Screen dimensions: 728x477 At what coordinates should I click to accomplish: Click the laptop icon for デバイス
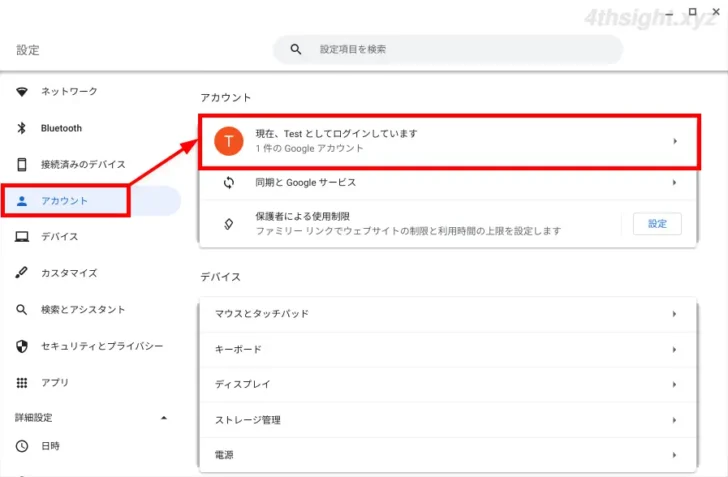(x=22, y=237)
